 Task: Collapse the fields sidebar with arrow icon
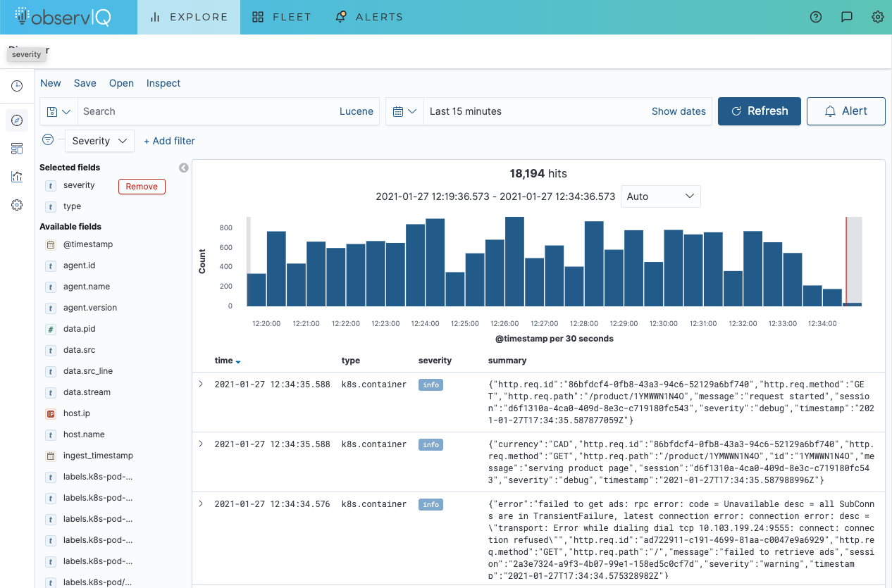coord(184,168)
